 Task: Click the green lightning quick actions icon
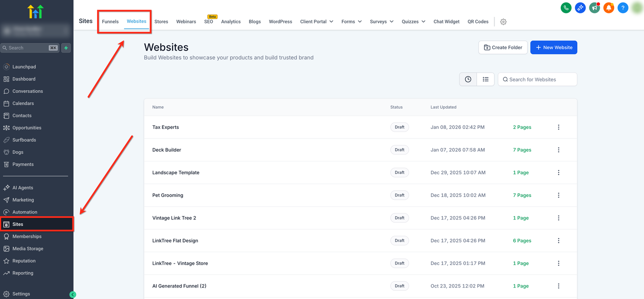coord(66,48)
